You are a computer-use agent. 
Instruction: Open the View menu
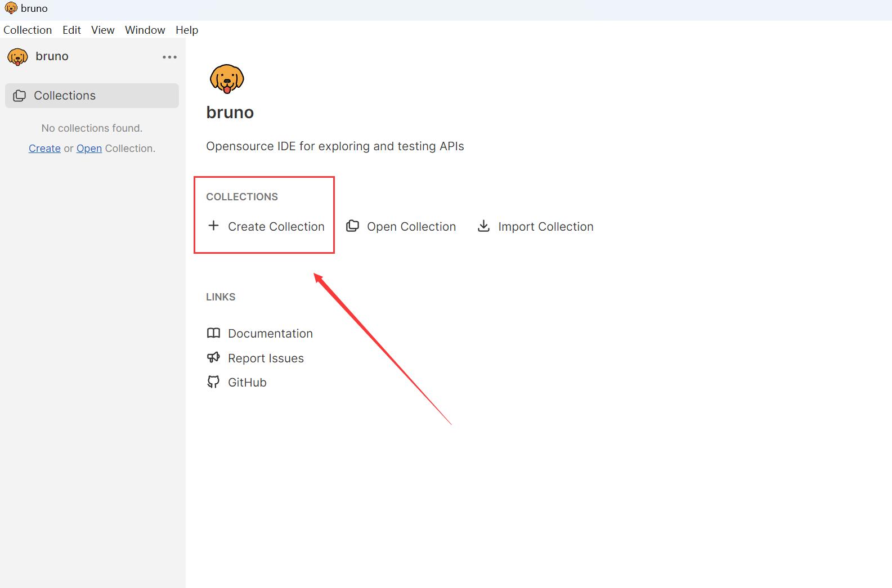102,30
